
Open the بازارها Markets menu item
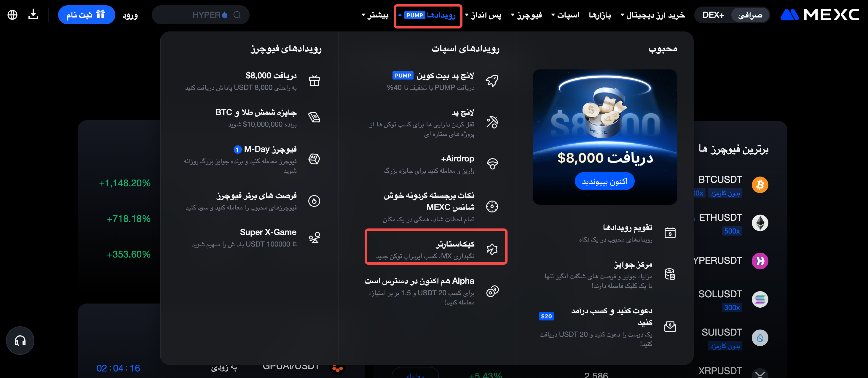(599, 15)
